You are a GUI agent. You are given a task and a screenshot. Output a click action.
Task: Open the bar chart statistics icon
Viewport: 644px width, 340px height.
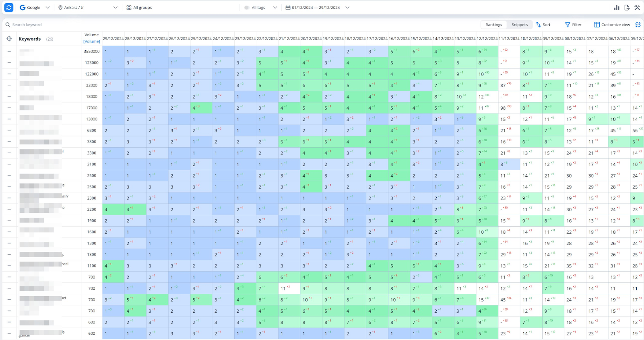click(x=617, y=7)
